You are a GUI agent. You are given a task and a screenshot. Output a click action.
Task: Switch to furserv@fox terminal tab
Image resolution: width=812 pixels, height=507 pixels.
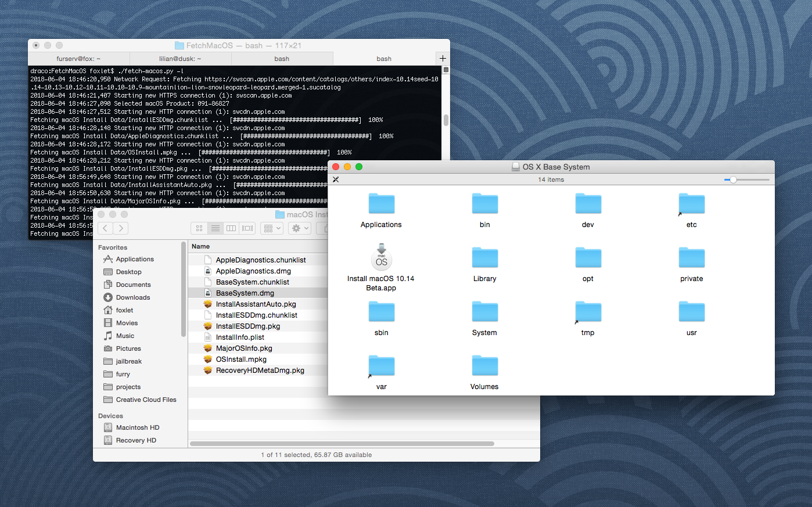click(x=78, y=59)
